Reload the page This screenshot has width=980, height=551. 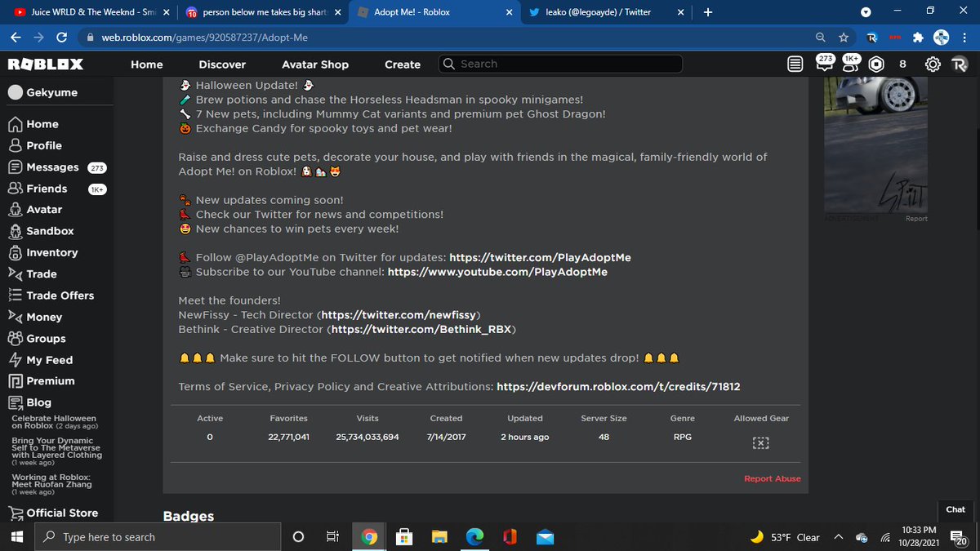(62, 38)
